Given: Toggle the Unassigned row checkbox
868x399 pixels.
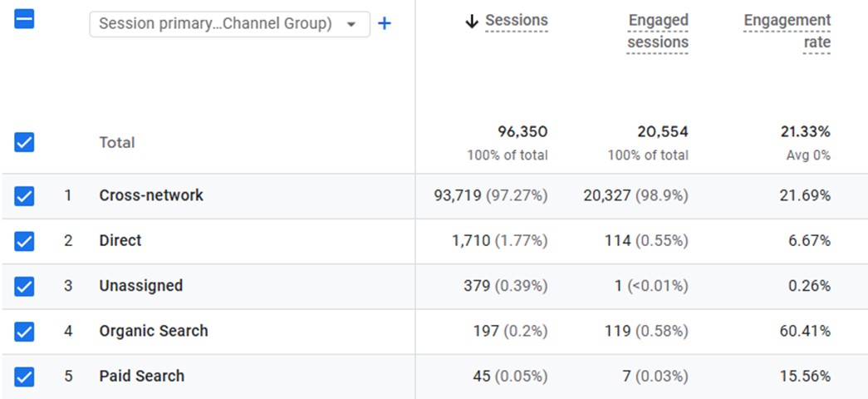Looking at the screenshot, I should click(x=25, y=286).
